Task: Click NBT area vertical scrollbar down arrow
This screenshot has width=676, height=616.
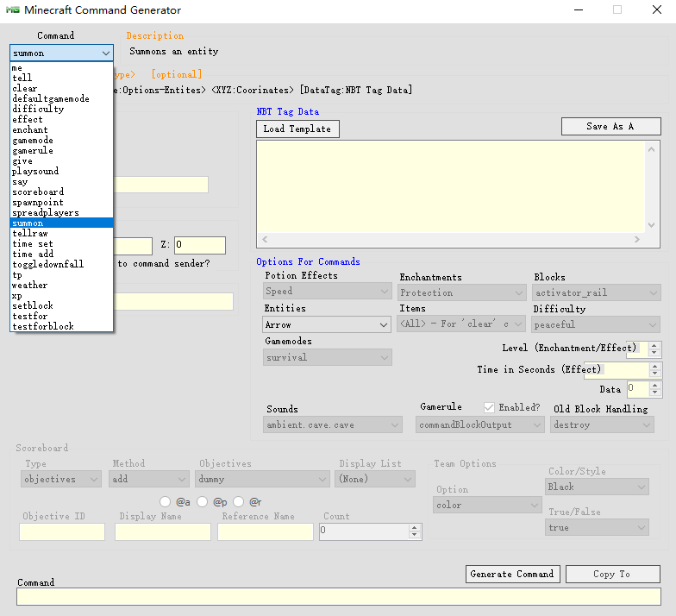Action: point(652,224)
